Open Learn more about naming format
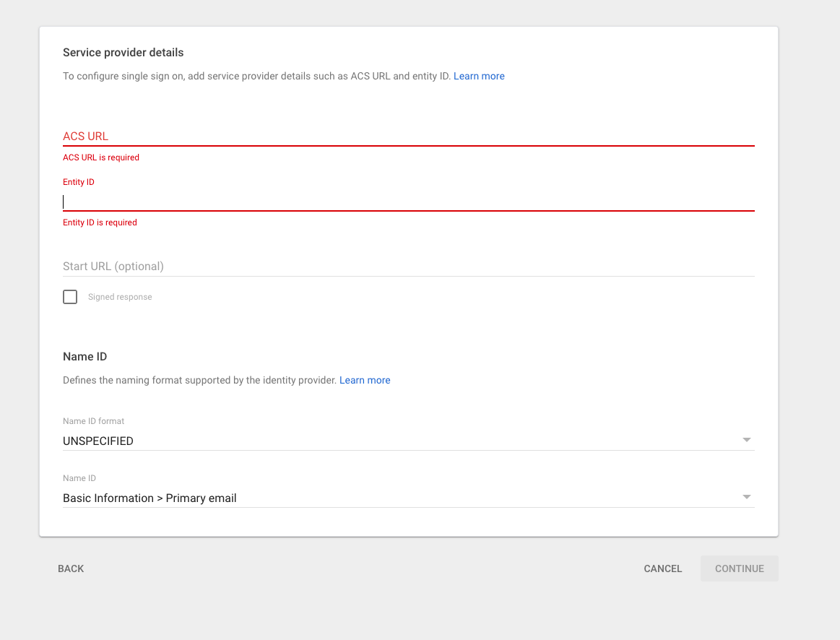Viewport: 840px width, 640px height. point(365,380)
